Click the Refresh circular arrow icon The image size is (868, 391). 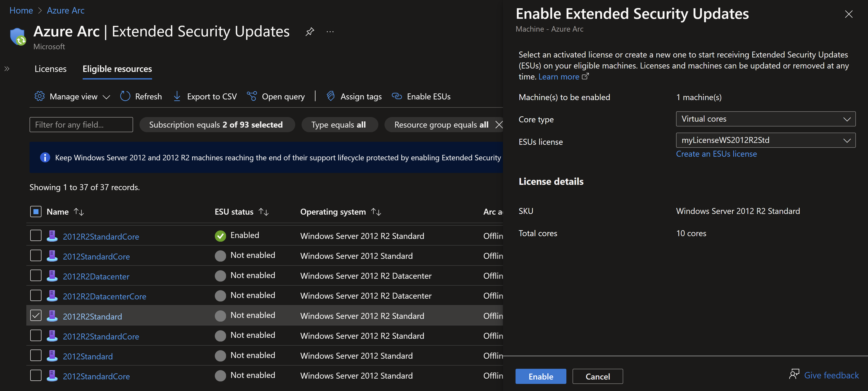click(125, 96)
